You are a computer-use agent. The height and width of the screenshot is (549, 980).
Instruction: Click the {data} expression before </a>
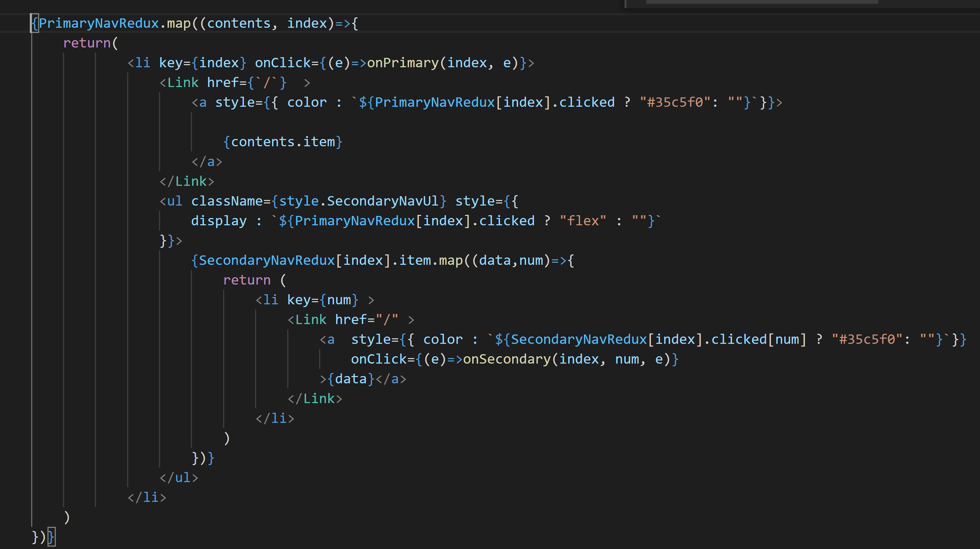pyautogui.click(x=351, y=379)
